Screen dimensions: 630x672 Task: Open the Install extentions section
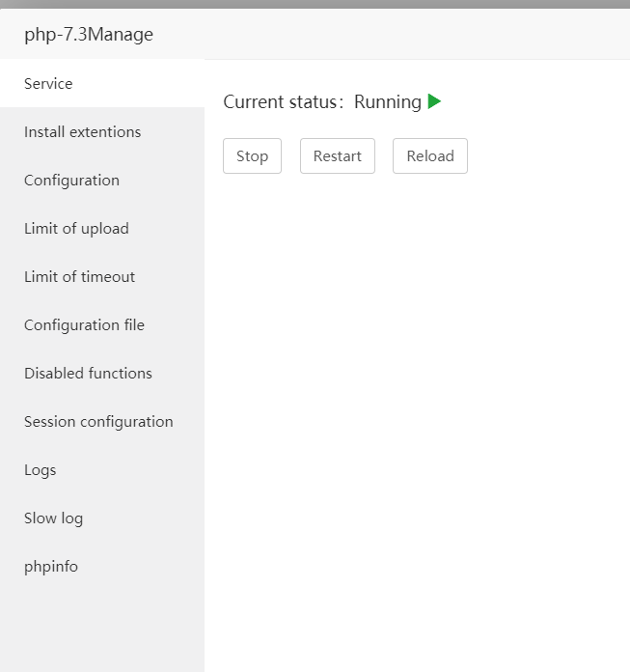point(82,132)
